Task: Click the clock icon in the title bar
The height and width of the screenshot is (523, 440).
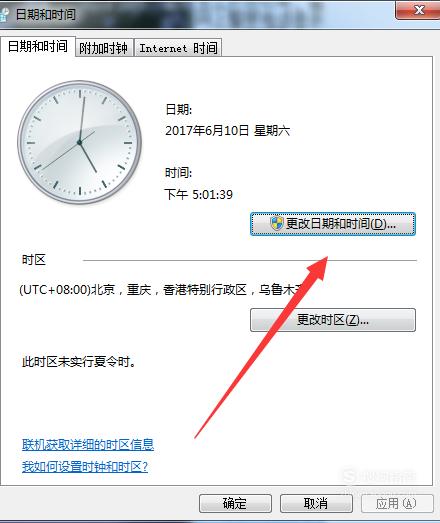Action: [4, 15]
